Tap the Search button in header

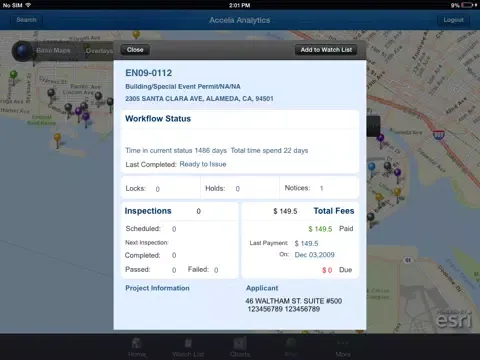tap(26, 20)
